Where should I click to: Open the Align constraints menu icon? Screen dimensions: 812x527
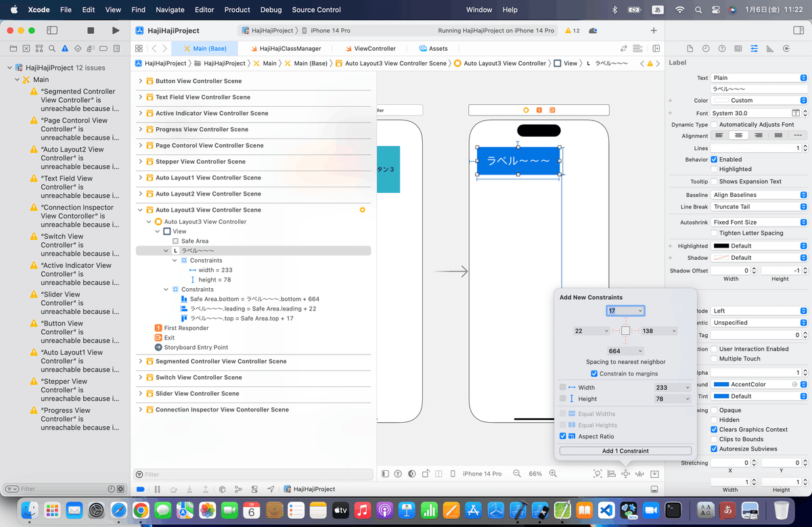[x=612, y=474]
